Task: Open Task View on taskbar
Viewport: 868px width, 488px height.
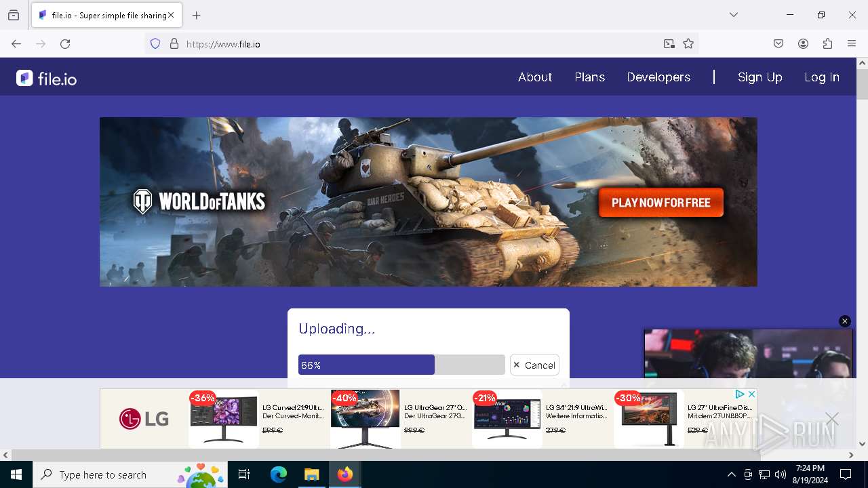Action: coord(244,474)
